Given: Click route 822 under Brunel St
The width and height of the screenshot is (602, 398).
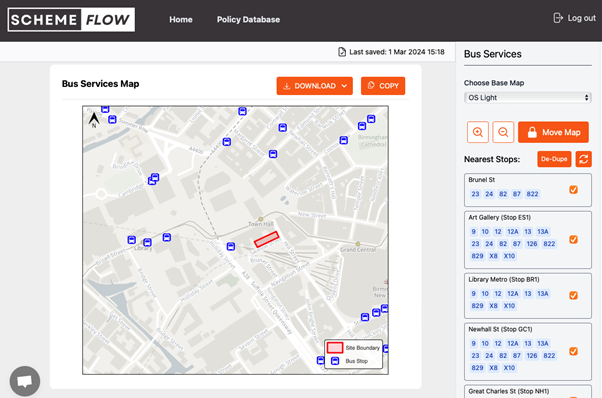Looking at the screenshot, I should click(532, 194).
